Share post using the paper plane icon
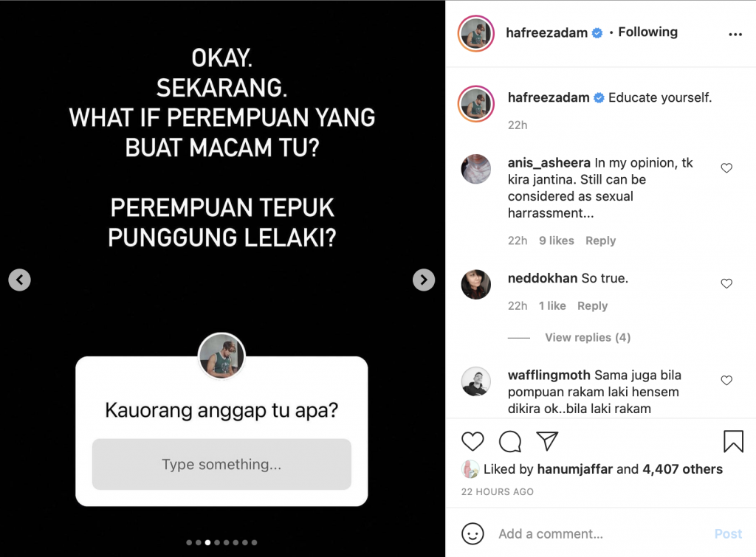Image resolution: width=756 pixels, height=557 pixels. click(547, 441)
